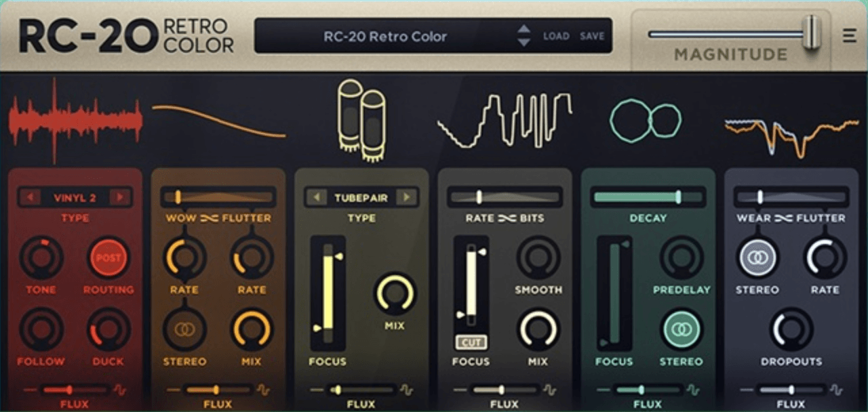Toggle the CUT button under Digital focus
The height and width of the screenshot is (412, 868).
tap(471, 342)
